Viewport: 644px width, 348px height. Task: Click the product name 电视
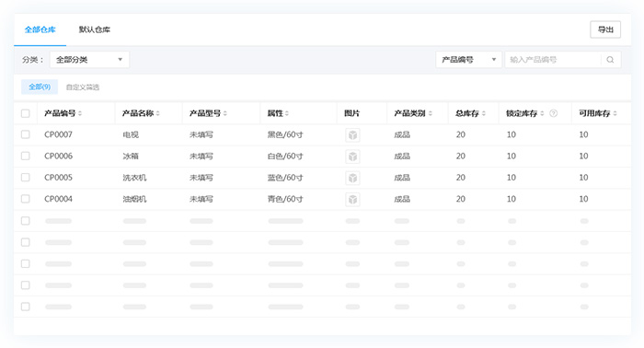point(131,134)
